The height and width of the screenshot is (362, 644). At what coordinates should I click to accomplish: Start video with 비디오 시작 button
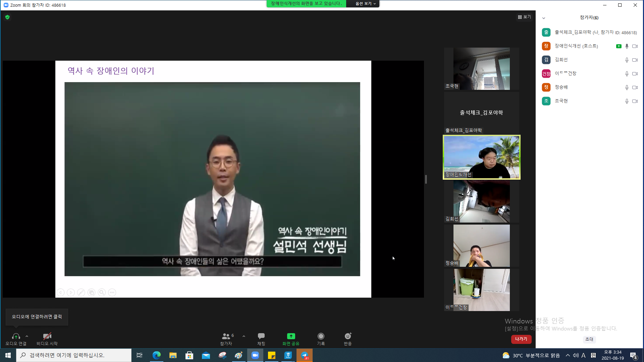47,339
